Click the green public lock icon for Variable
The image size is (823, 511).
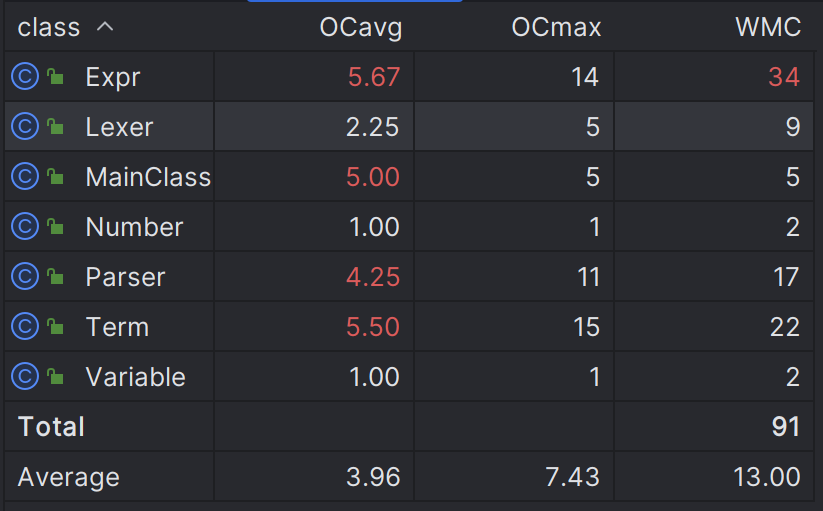click(55, 376)
